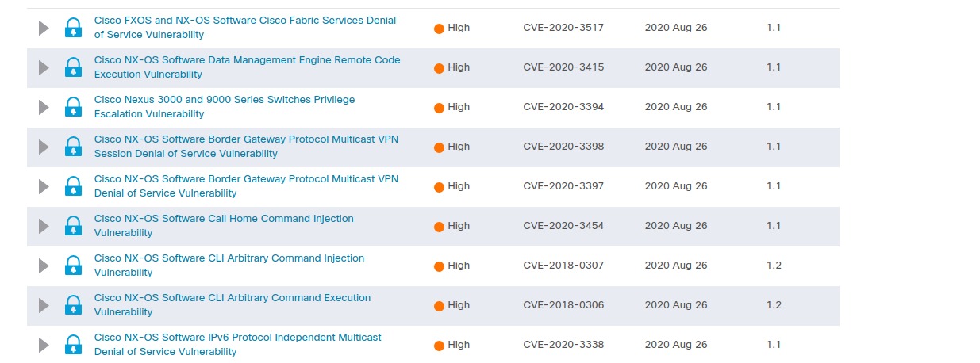The height and width of the screenshot is (363, 980).
Task: Click orange High severity dot for CVE-2020-3415
Action: tap(439, 68)
